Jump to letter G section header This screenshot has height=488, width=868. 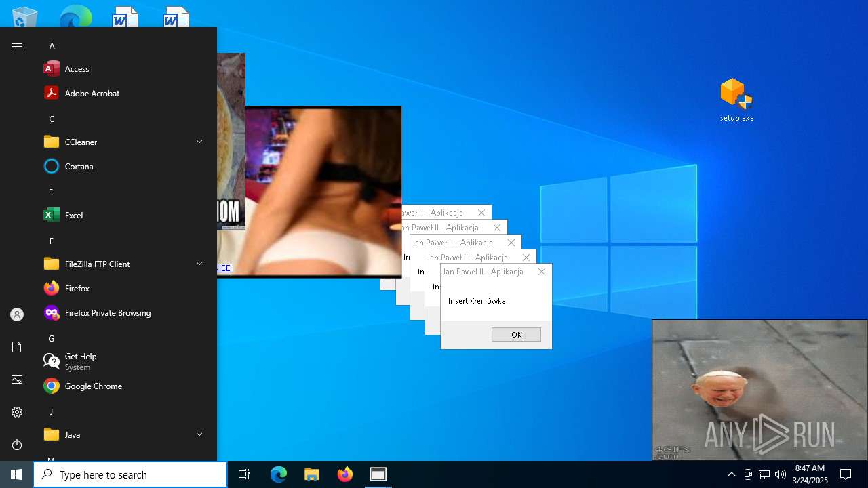point(51,339)
